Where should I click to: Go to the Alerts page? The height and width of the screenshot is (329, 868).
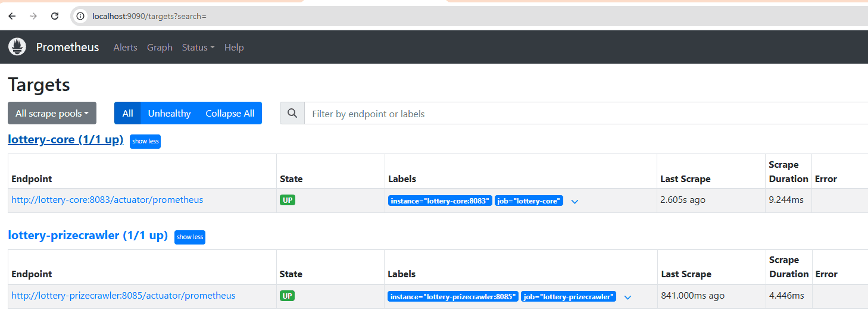(x=125, y=48)
